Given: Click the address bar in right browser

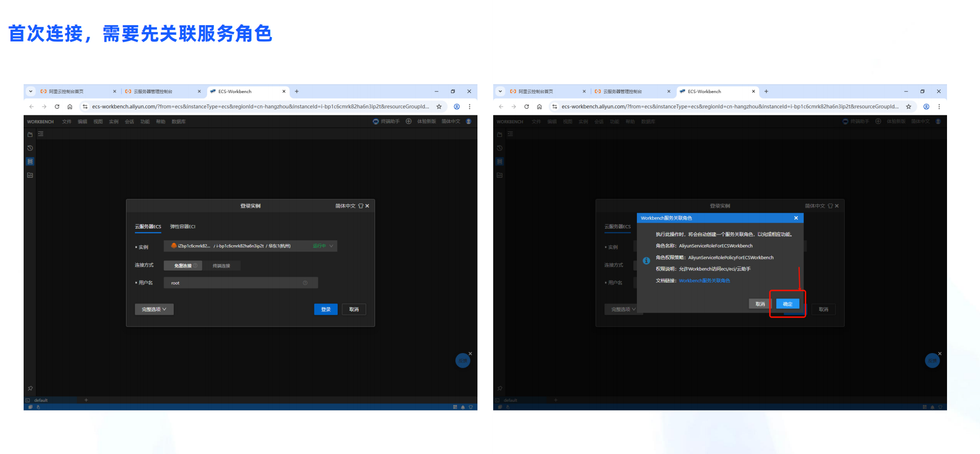Looking at the screenshot, I should click(729, 106).
